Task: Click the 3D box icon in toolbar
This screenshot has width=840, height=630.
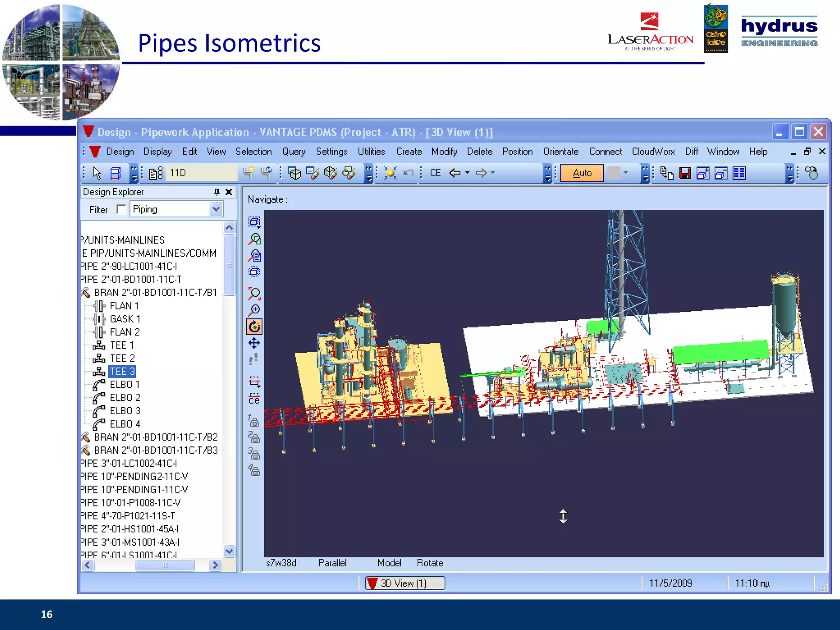Action: 294,173
